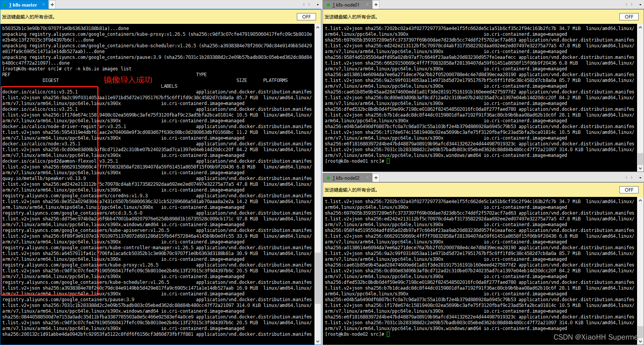Viewport: 644px width, 345px height.
Task: Click scrollbar thumb in k8s-node01 terminal
Action: point(640,158)
